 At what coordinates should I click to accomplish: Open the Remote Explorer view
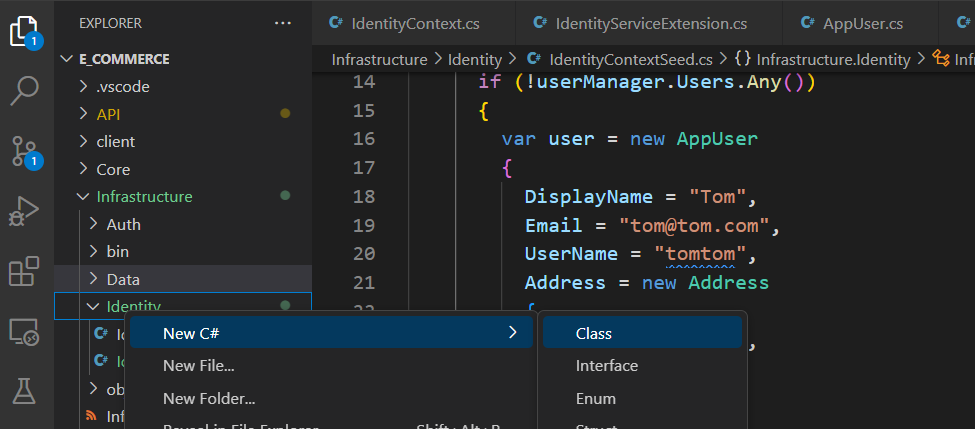(25, 332)
